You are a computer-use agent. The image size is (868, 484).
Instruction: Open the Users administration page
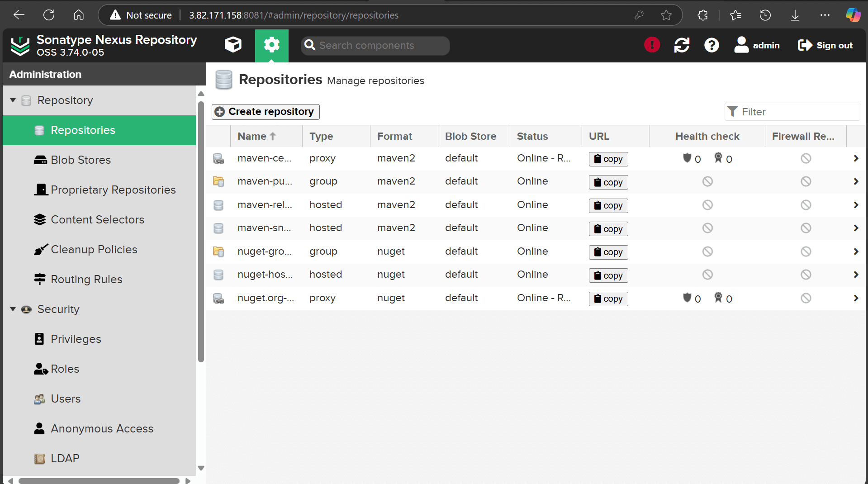(66, 399)
